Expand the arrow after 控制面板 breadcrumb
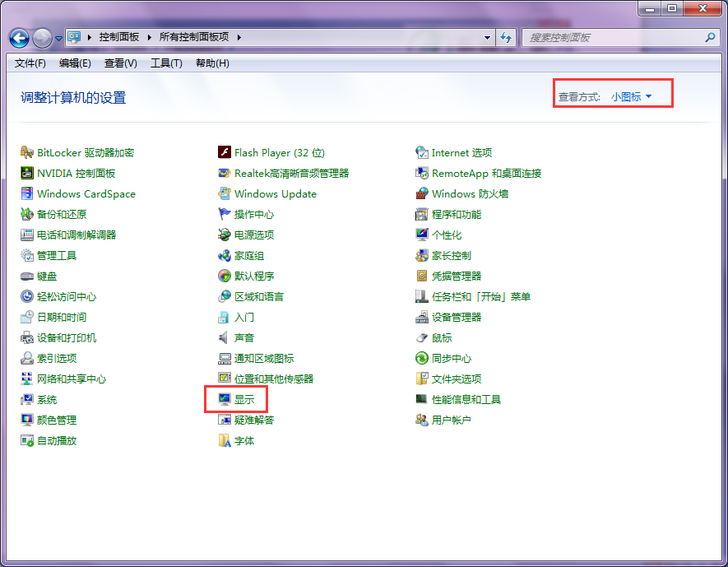The image size is (728, 567). point(150,37)
